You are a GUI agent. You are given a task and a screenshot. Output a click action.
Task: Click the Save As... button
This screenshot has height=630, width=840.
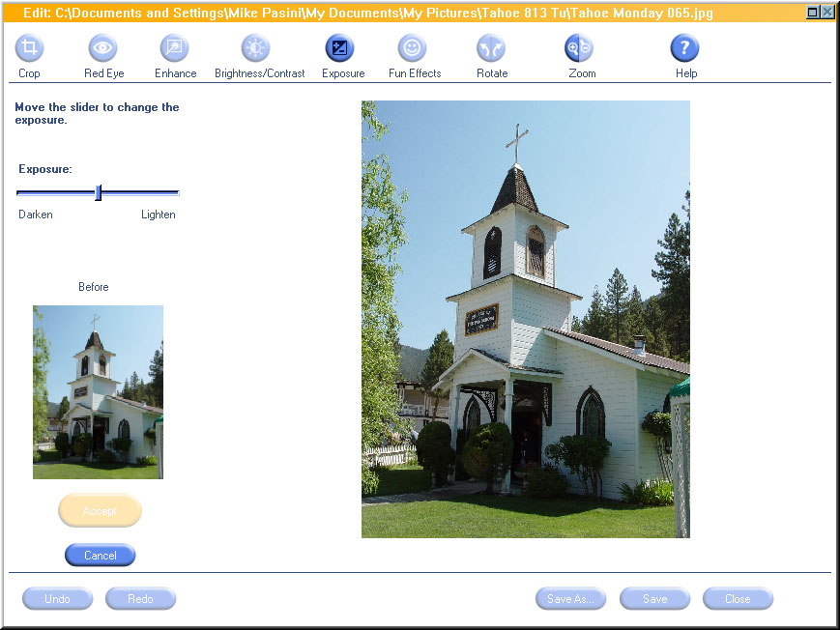pyautogui.click(x=571, y=599)
